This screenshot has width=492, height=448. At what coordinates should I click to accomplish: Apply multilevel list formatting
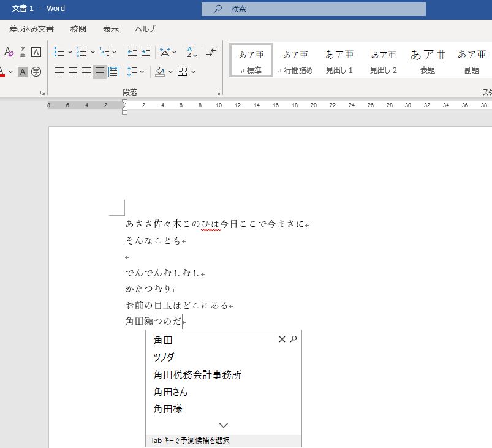105,52
